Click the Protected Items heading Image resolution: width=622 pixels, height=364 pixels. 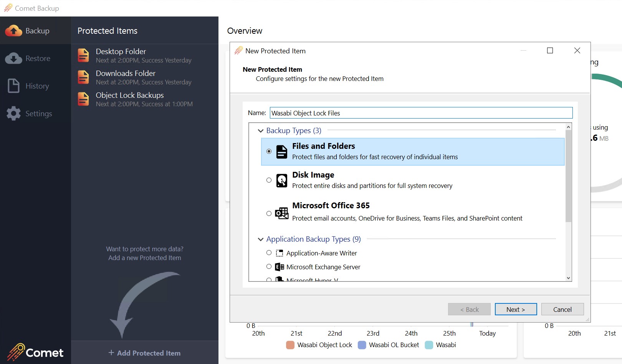108,31
